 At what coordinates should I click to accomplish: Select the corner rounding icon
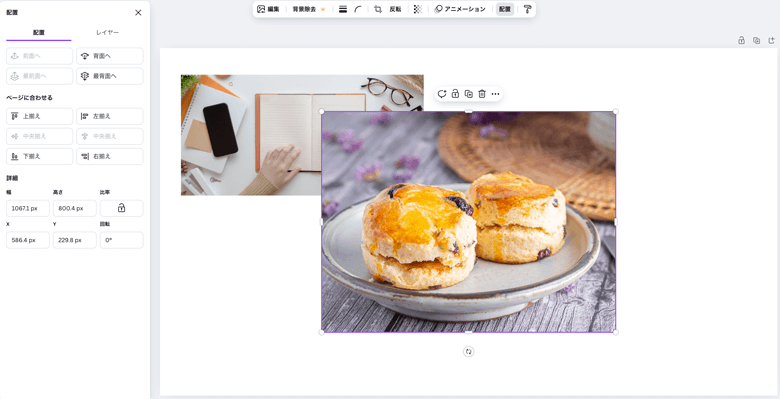click(358, 9)
